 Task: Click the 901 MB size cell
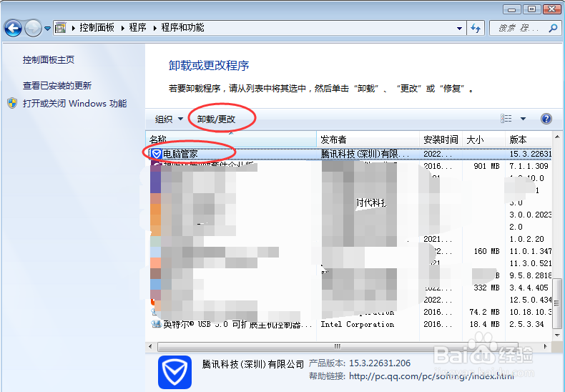[486, 166]
